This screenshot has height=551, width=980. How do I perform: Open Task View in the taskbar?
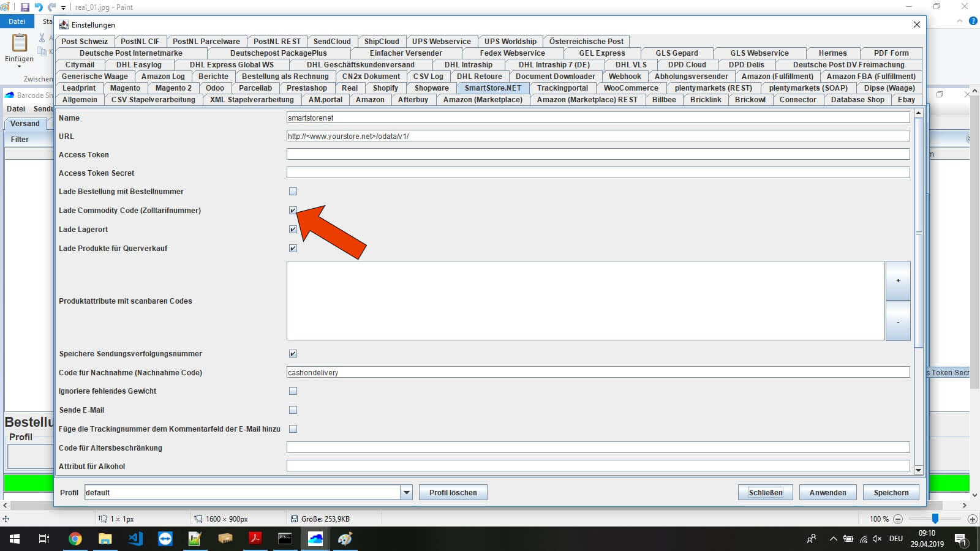click(44, 539)
